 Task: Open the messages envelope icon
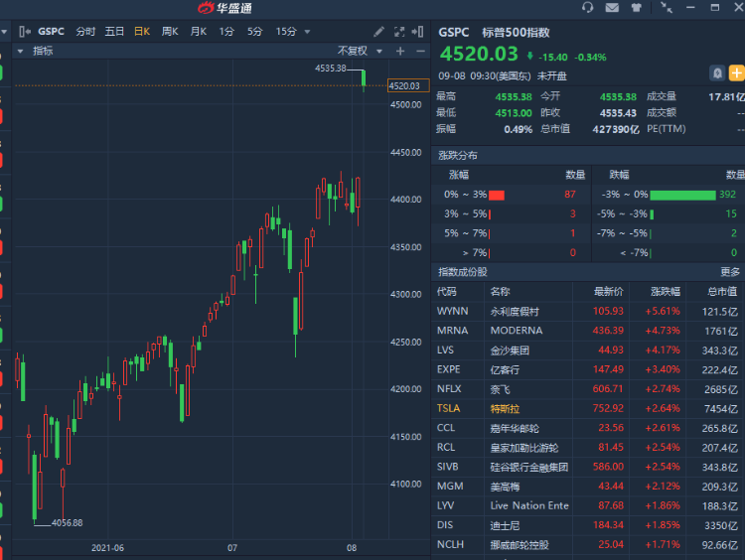pos(611,8)
